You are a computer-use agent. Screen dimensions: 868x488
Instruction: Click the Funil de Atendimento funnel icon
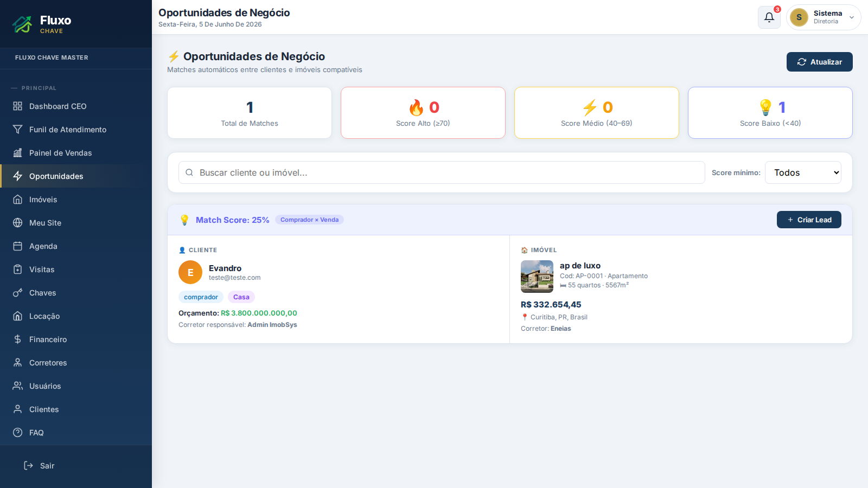click(18, 130)
